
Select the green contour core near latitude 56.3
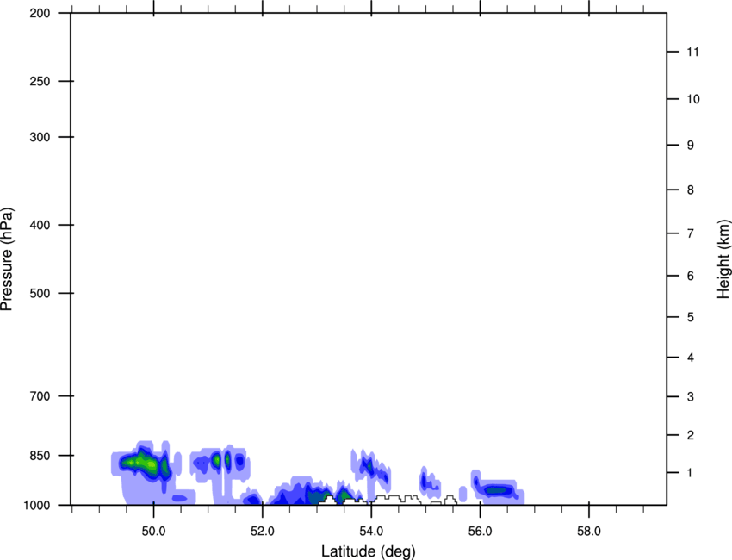pyautogui.click(x=498, y=490)
